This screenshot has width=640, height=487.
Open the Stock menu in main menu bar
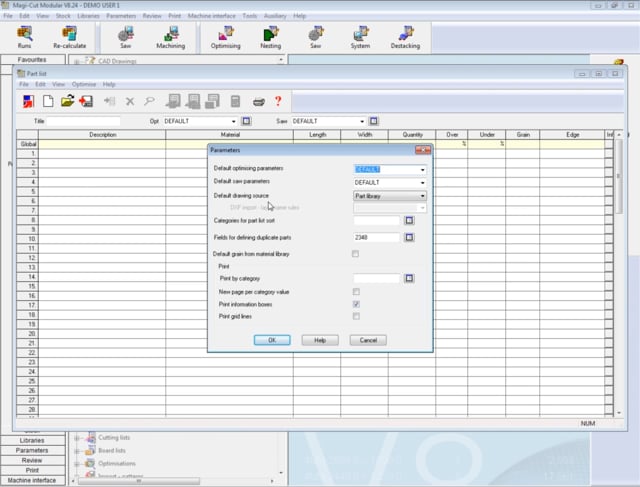point(63,16)
